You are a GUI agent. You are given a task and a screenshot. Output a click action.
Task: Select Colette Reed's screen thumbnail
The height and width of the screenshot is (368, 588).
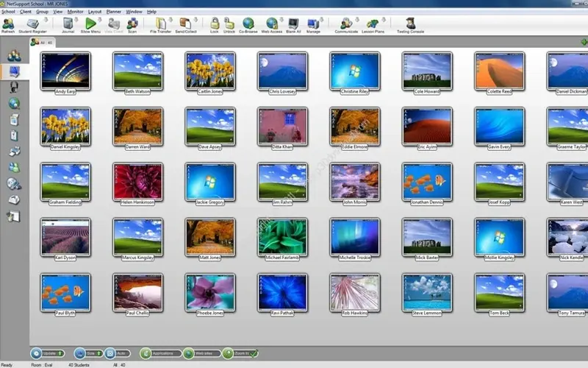[499, 71]
